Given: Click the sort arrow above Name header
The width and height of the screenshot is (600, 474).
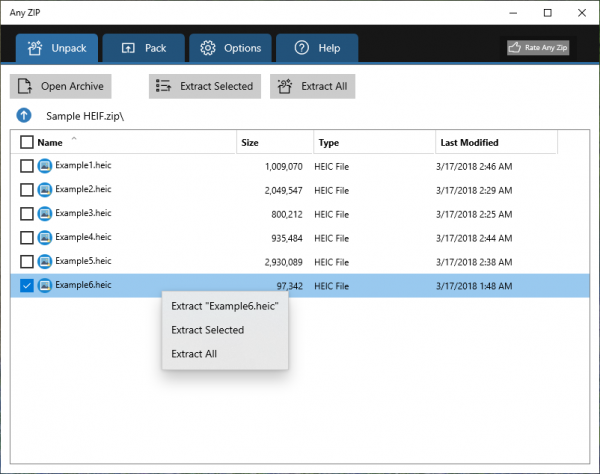Looking at the screenshot, I should pos(74,138).
